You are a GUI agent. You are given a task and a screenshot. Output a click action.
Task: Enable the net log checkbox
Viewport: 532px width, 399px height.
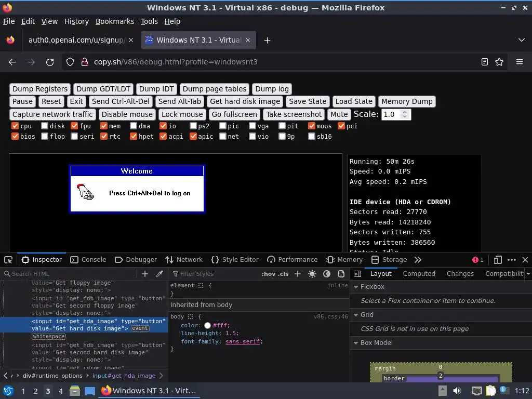pos(222,136)
